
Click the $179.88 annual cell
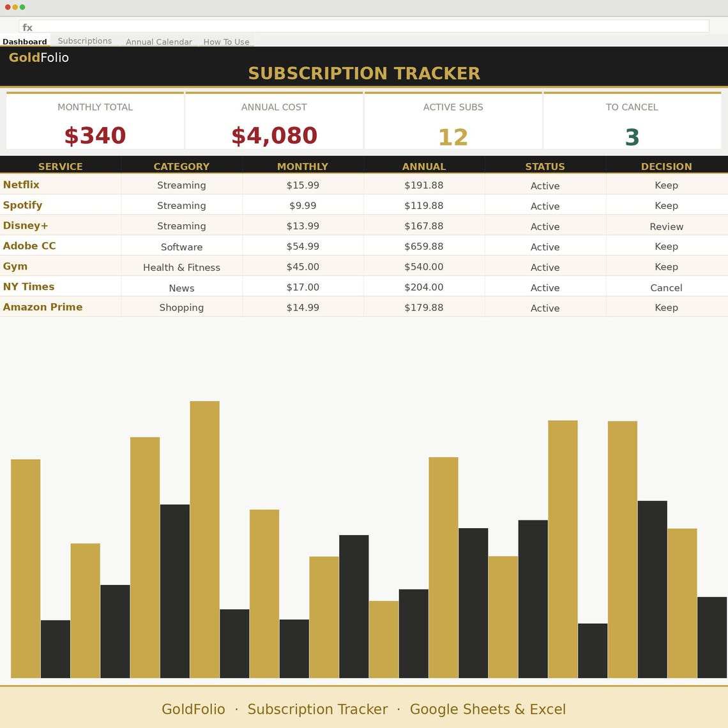click(x=424, y=307)
